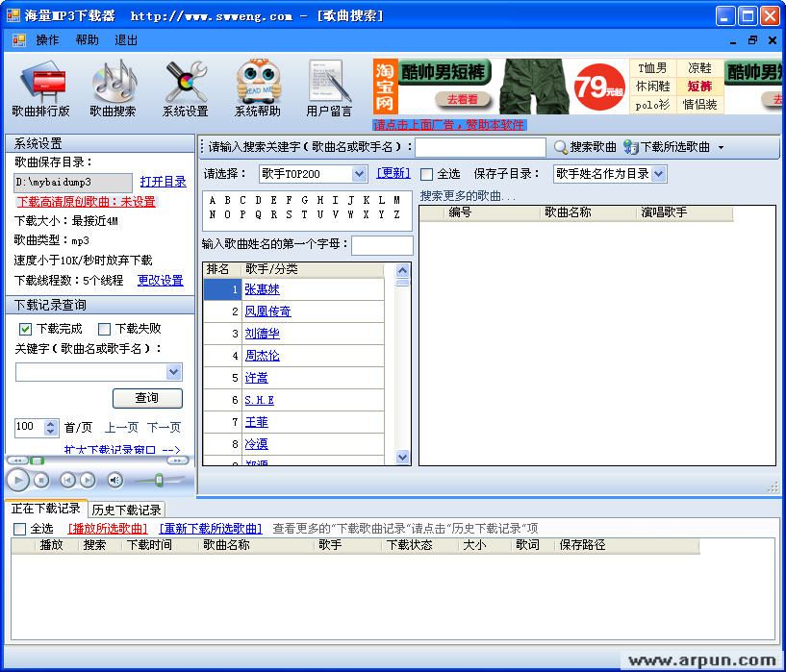Click the singer list scrollbar up arrow
This screenshot has width=786, height=672.
402,271
